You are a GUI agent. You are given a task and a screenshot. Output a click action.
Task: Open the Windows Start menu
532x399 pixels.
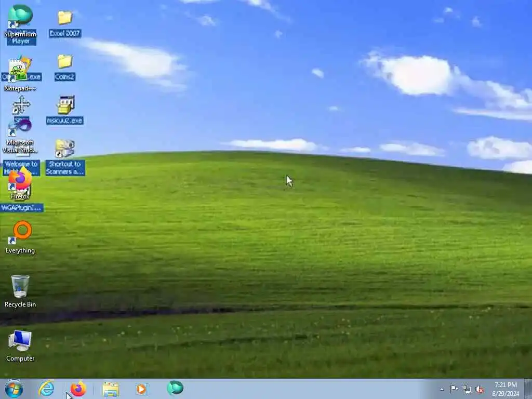14,389
